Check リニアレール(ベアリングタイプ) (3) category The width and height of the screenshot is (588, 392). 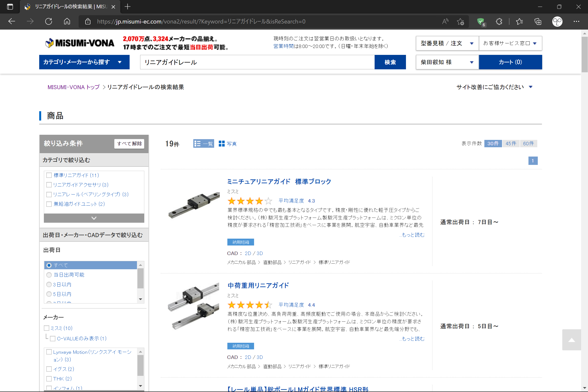click(x=49, y=194)
